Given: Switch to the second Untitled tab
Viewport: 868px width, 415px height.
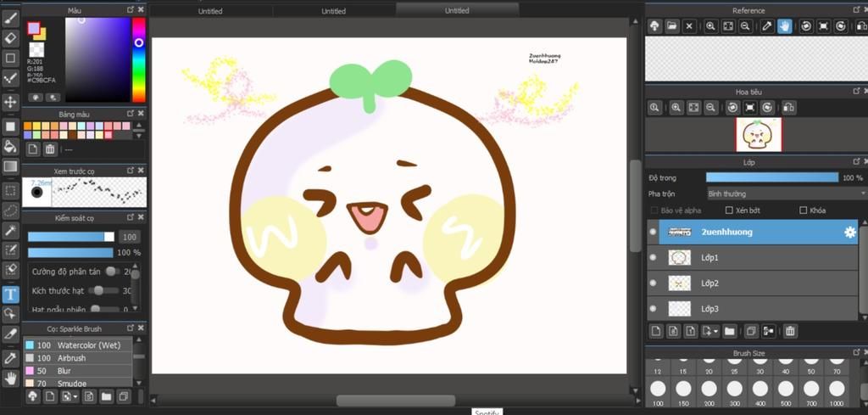Looking at the screenshot, I should coord(334,11).
